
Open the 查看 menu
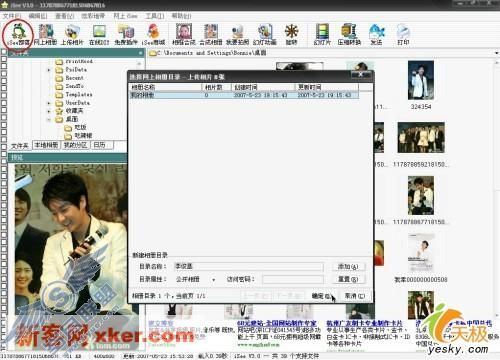(x=64, y=16)
